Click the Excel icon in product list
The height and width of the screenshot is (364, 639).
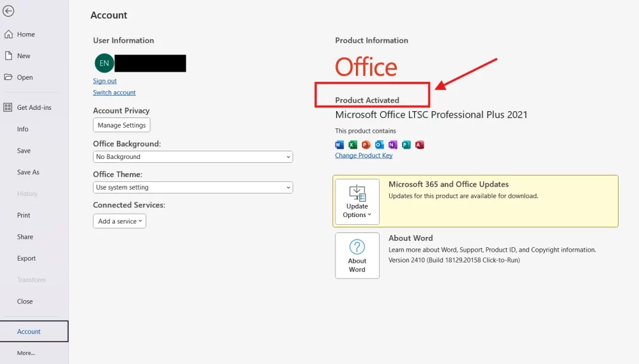coord(353,145)
